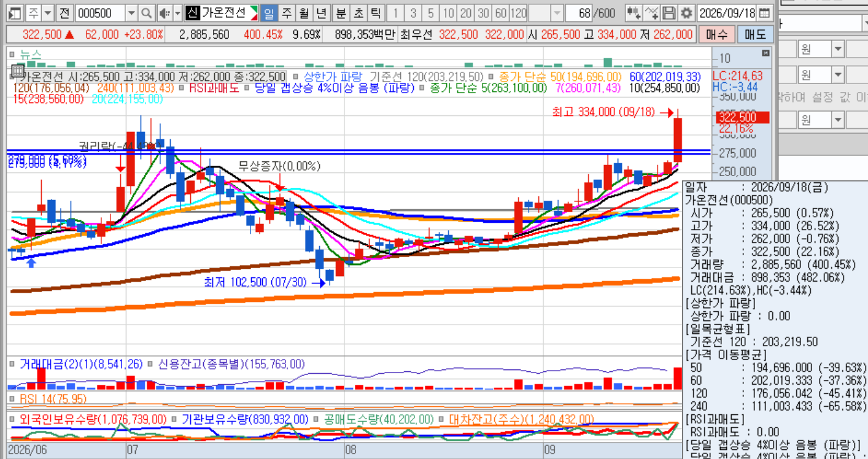Search for a stock with the magnifier

coord(147,13)
